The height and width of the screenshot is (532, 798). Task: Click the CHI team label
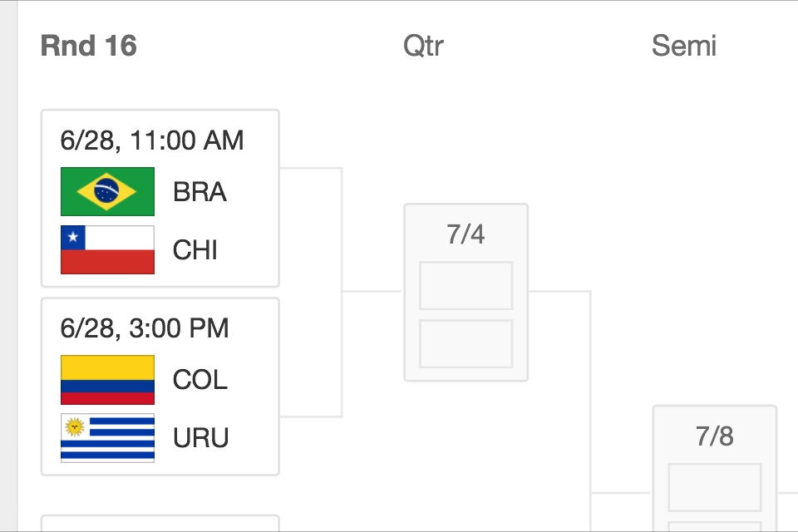(195, 250)
